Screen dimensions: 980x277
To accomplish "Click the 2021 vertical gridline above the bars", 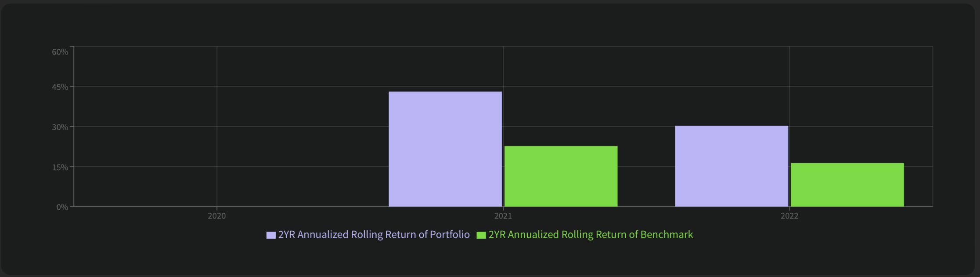I will pyautogui.click(x=503, y=66).
